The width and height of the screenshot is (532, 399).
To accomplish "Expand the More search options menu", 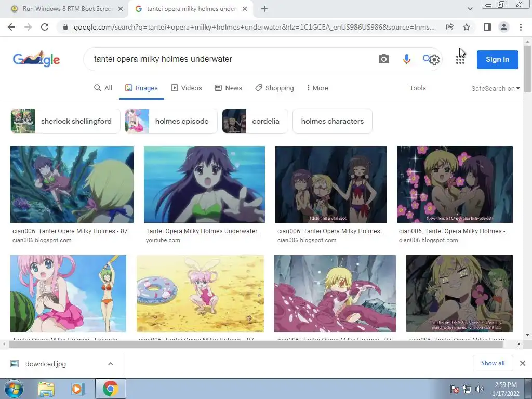I will pyautogui.click(x=317, y=88).
